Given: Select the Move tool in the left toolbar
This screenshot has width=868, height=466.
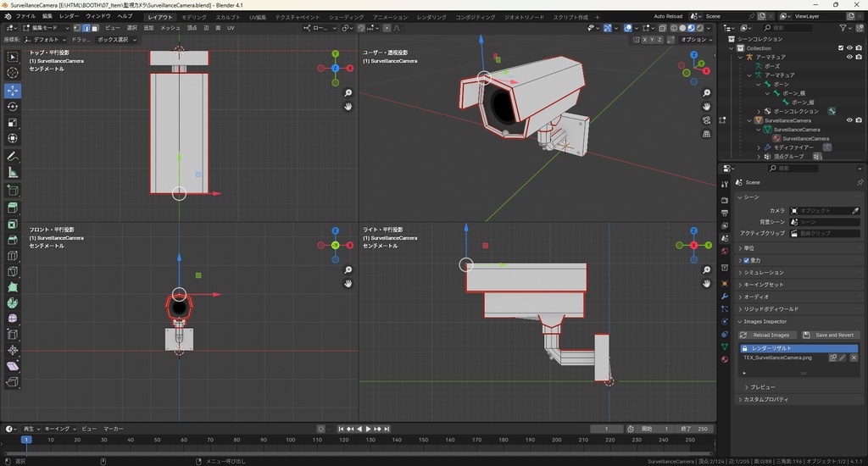Looking at the screenshot, I should 13,90.
